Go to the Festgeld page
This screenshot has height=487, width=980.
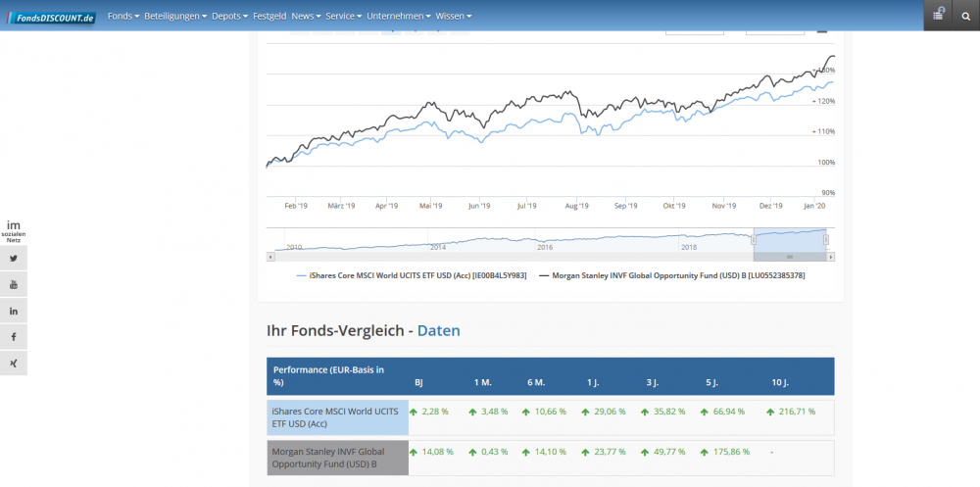click(269, 17)
